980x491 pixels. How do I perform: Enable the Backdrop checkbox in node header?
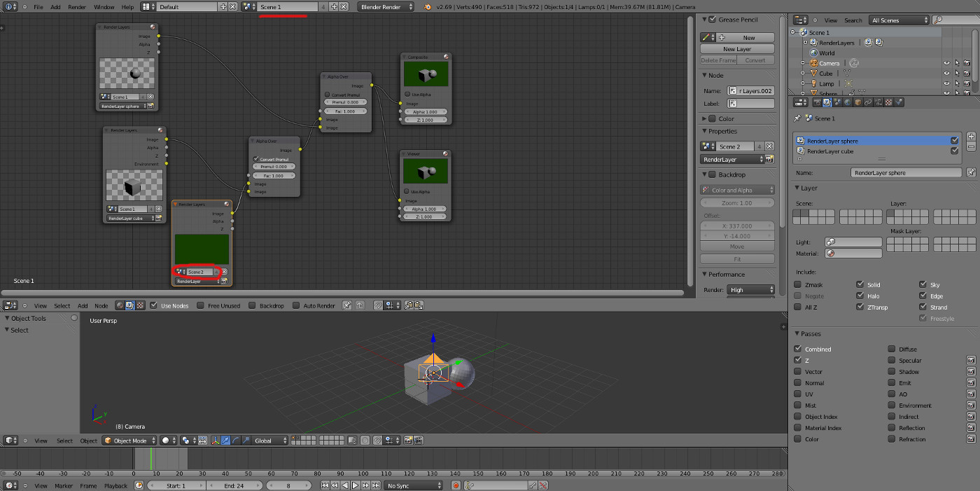[252, 305]
